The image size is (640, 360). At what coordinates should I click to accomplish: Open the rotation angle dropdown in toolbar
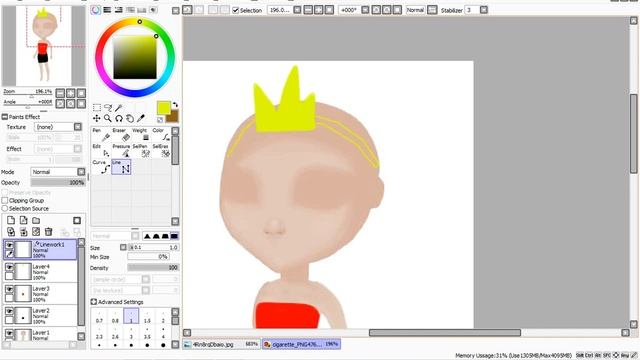pyautogui.click(x=365, y=10)
